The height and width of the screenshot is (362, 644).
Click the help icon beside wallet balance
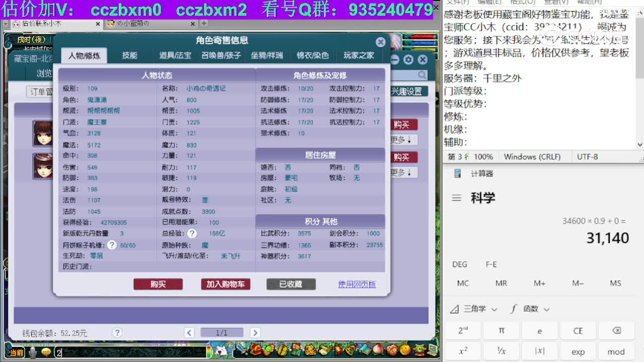pyautogui.click(x=117, y=332)
